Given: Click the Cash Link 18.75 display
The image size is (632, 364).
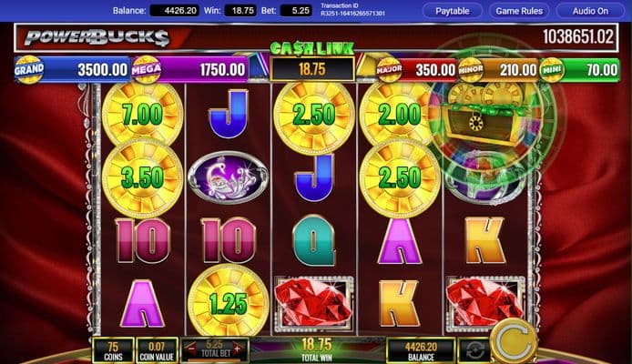Looking at the screenshot, I should click(x=312, y=69).
